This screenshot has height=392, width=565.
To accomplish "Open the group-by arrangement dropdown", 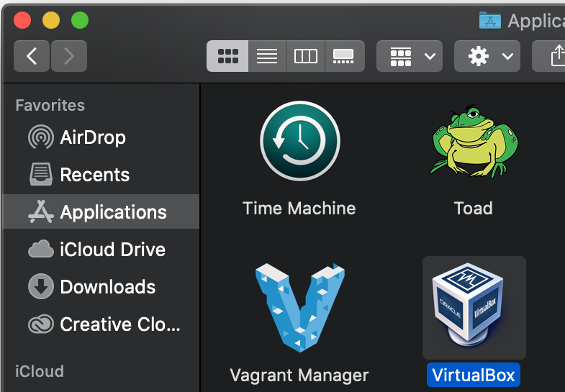I will [410, 56].
